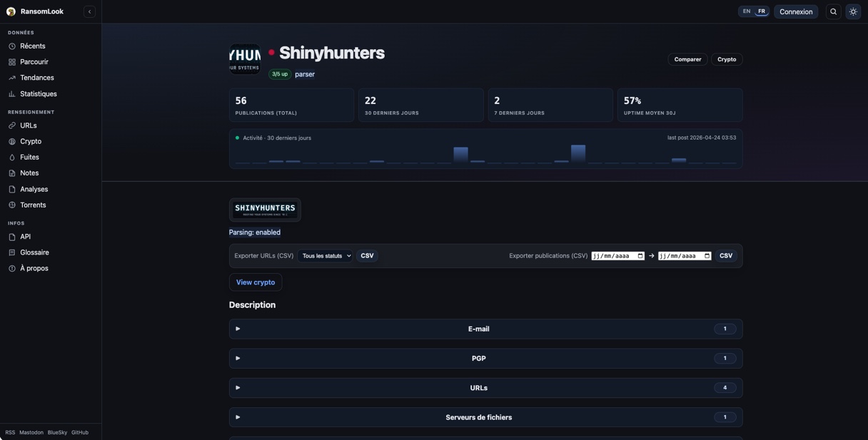Screen dimensions: 868x440
Task: Switch language to EN
Action: pos(747,11)
